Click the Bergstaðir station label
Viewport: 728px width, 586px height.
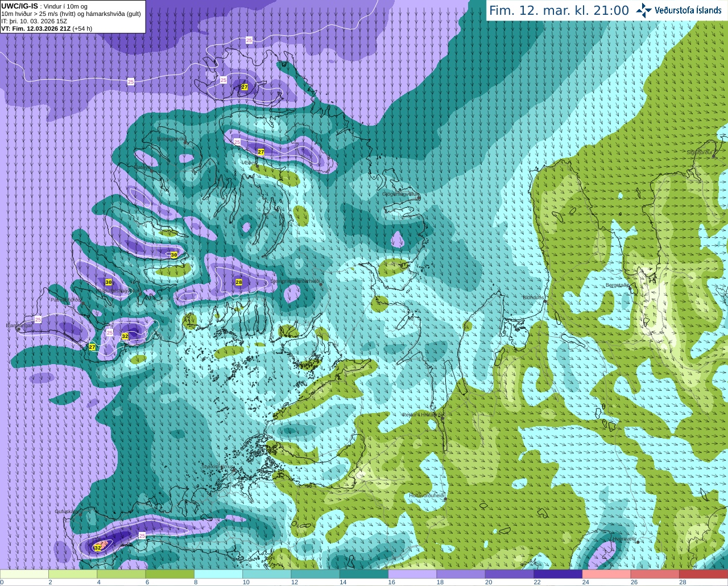[617, 285]
